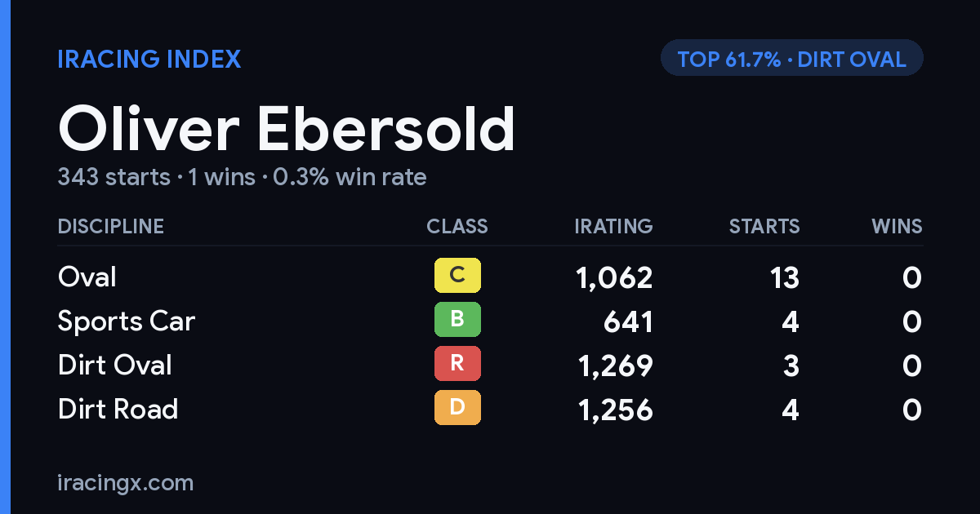Viewport: 980px width, 514px height.
Task: Click the CLASS column header
Action: [x=457, y=226]
